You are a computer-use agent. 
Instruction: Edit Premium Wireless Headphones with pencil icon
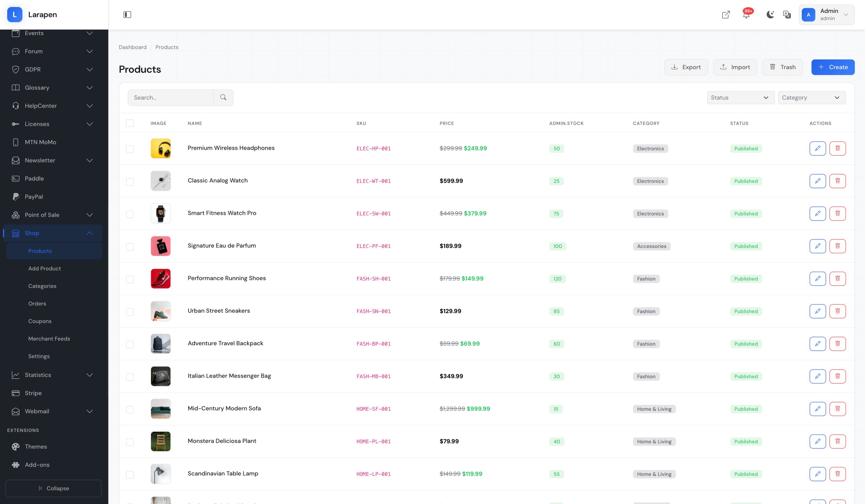click(817, 148)
